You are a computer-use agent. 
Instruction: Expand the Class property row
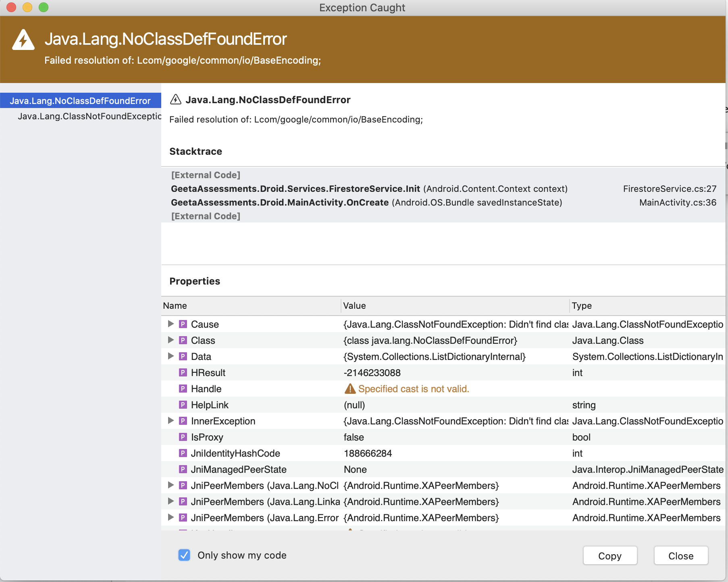click(171, 340)
